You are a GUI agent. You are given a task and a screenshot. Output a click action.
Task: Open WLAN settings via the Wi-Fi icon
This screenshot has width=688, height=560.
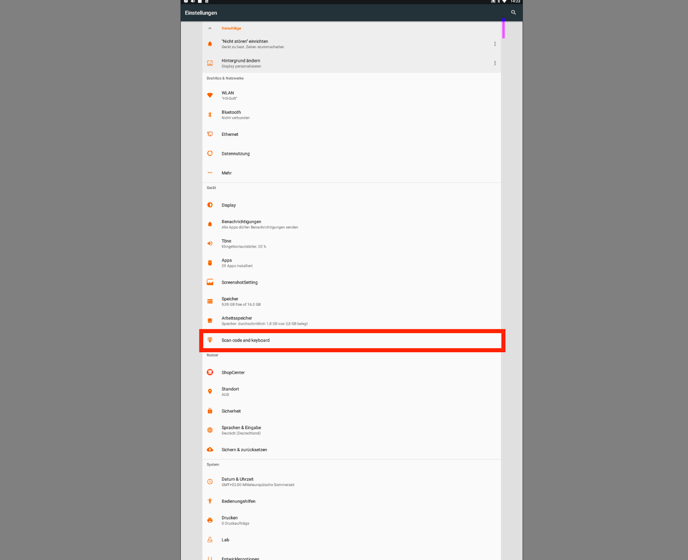(210, 95)
